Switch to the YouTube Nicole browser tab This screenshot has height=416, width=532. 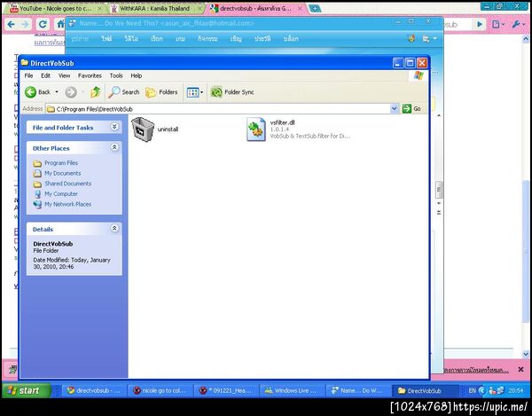54,9
